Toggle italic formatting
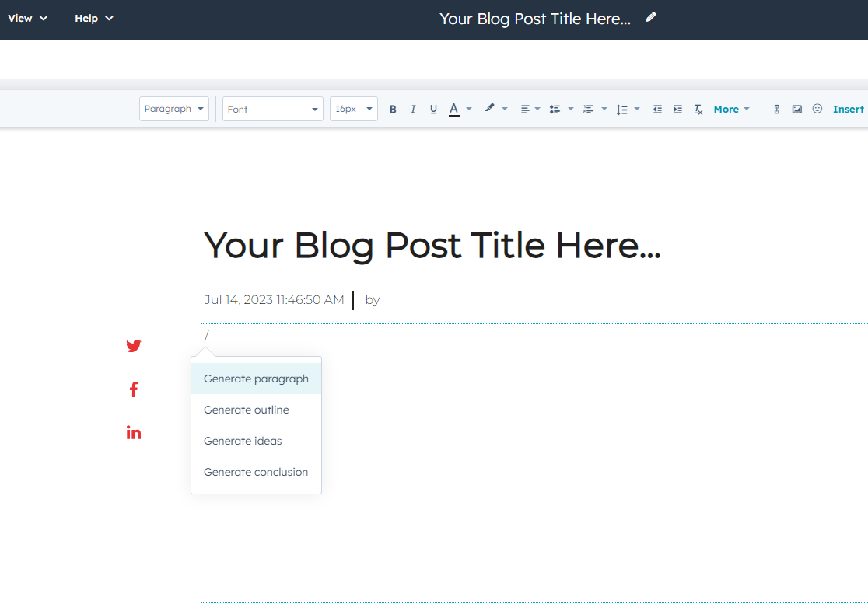This screenshot has width=868, height=604. point(413,110)
